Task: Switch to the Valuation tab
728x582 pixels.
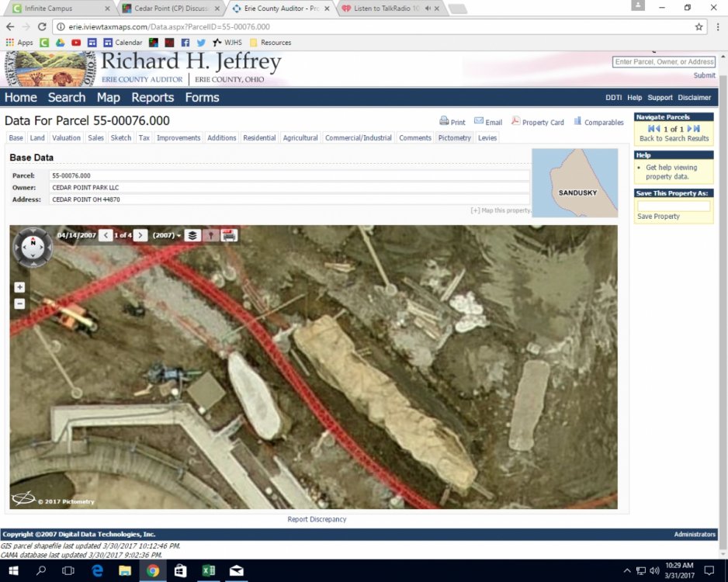Action: click(66, 138)
